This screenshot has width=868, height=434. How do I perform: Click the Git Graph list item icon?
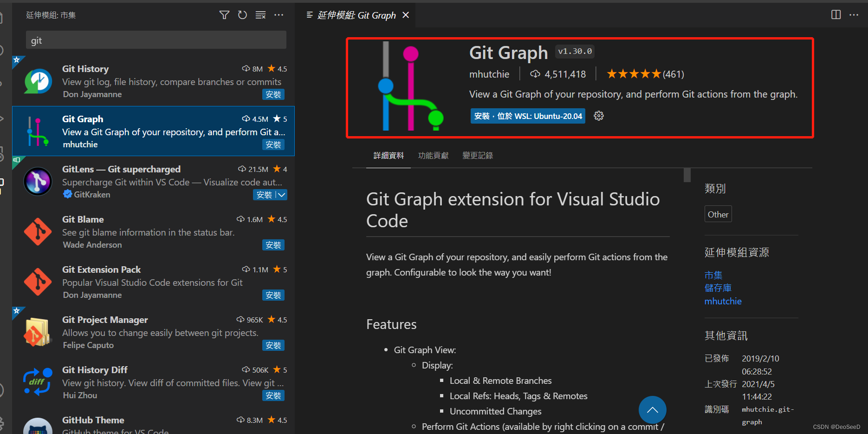38,132
